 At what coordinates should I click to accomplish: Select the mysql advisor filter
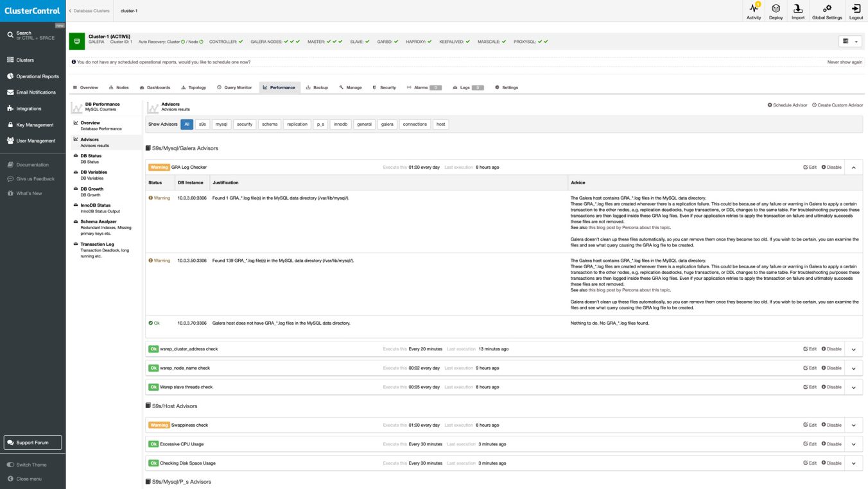click(221, 124)
